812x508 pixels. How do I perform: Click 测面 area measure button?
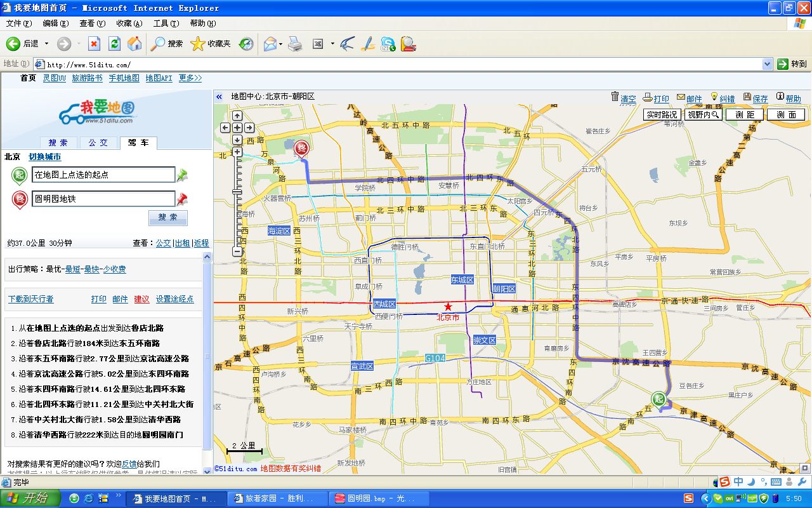click(x=786, y=115)
